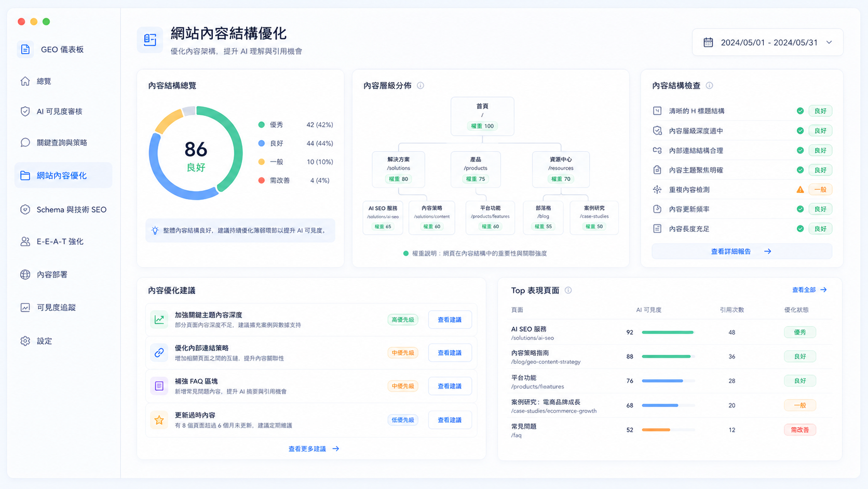The height and width of the screenshot is (489, 868).
Task: Click 內容策略指南 page row
Action: (x=670, y=357)
